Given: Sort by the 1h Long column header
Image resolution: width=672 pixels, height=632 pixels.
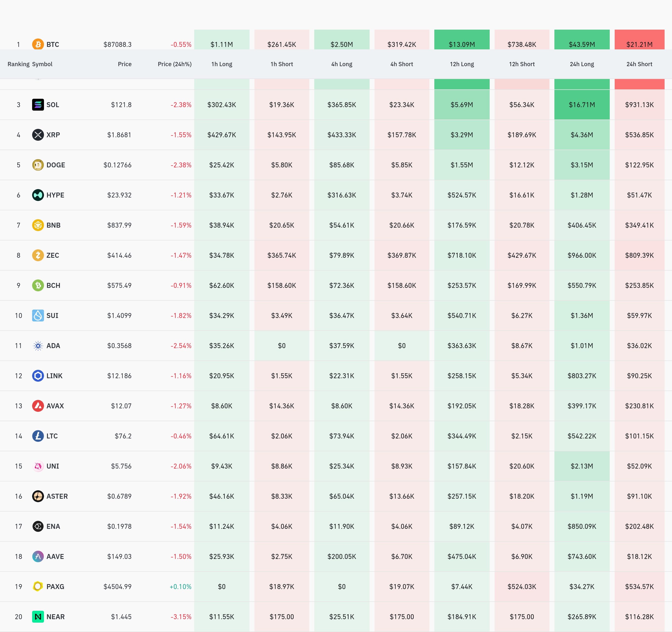Looking at the screenshot, I should point(222,64).
